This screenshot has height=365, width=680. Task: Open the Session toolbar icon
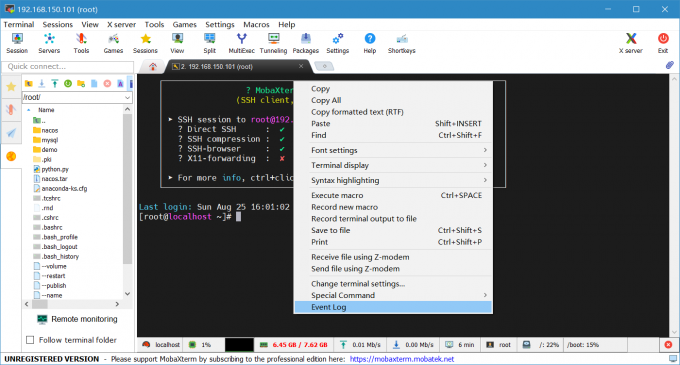(17, 43)
